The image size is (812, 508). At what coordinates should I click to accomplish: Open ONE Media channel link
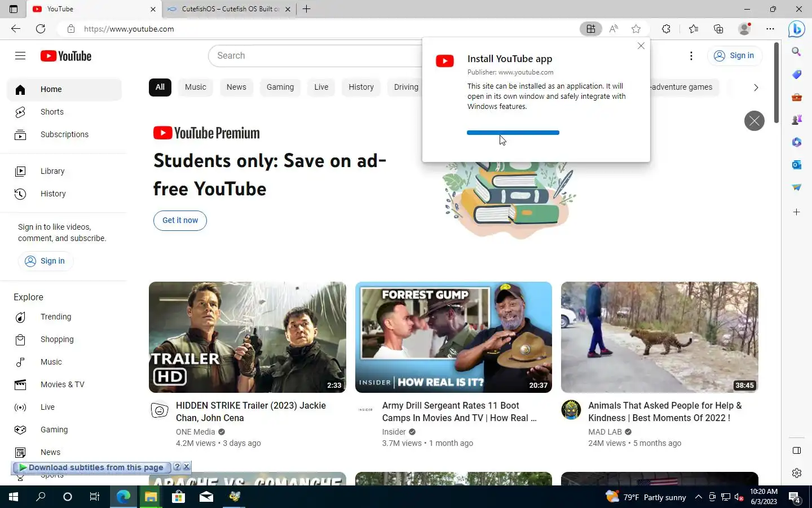pos(196,432)
